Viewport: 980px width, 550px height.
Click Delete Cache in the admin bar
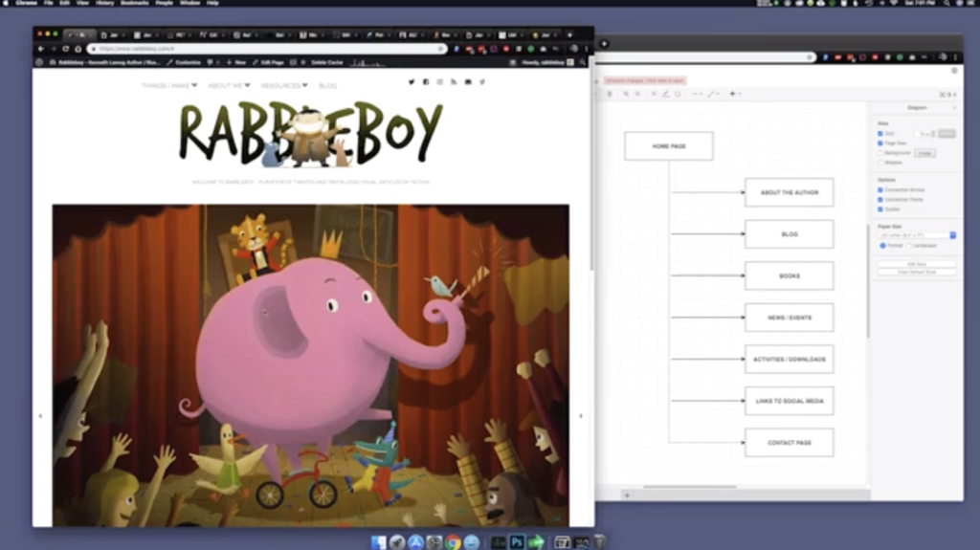click(327, 62)
